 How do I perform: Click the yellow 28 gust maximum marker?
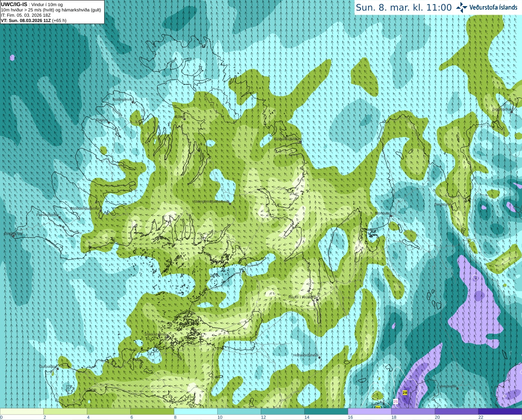coord(405,393)
